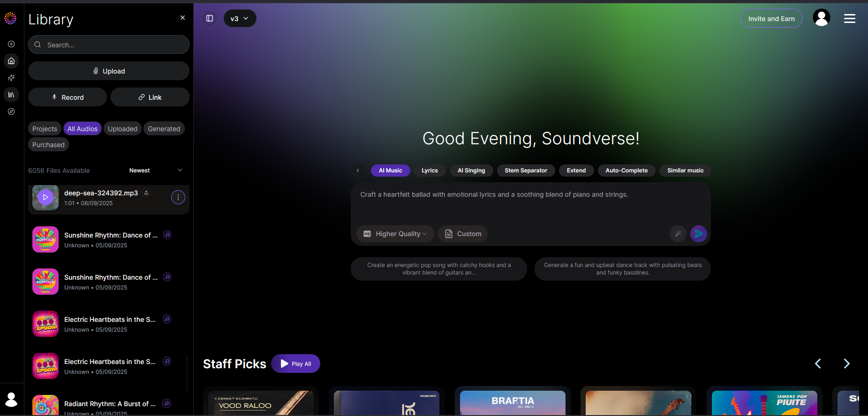This screenshot has width=868, height=416.
Task: Switch to the Lyrics tab
Action: pos(430,171)
